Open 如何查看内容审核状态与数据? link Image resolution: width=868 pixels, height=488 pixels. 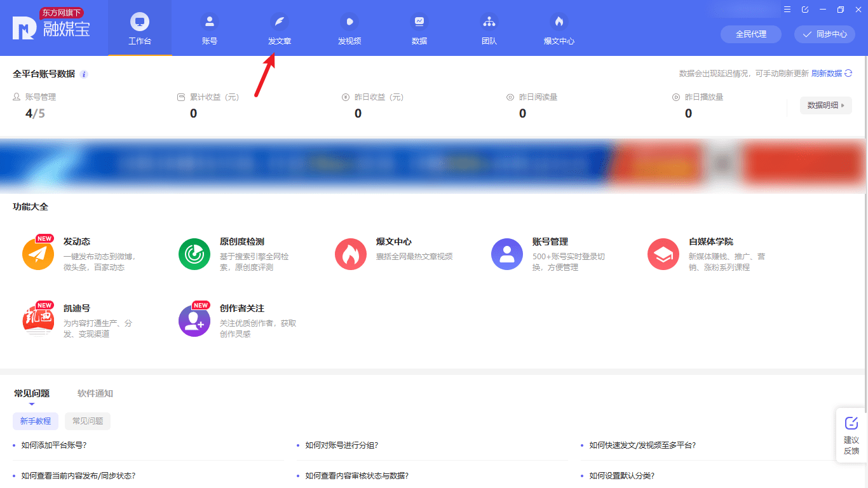coord(356,475)
